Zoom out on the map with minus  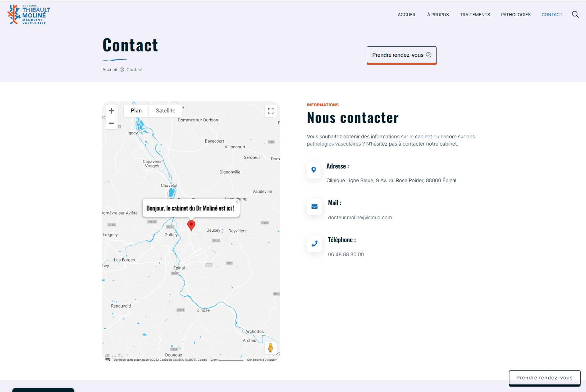click(x=111, y=123)
